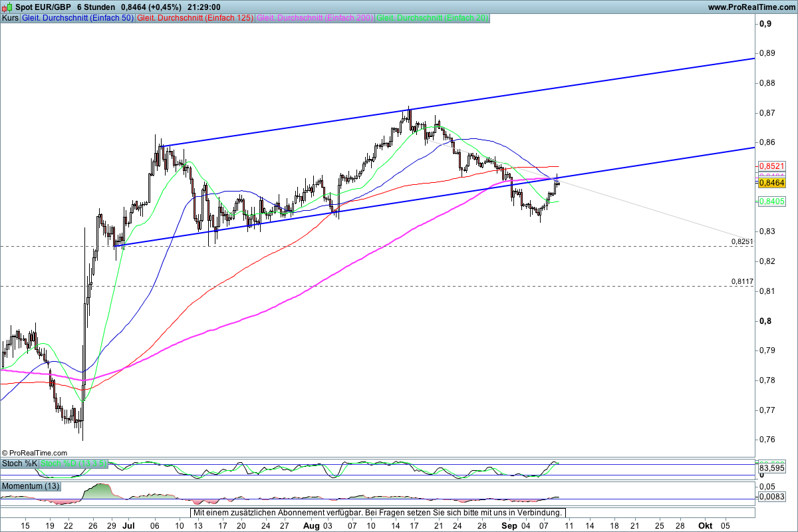Select the green 'Einfach 20' moving average label
Image resolution: width=798 pixels, height=532 pixels.
coord(433,19)
